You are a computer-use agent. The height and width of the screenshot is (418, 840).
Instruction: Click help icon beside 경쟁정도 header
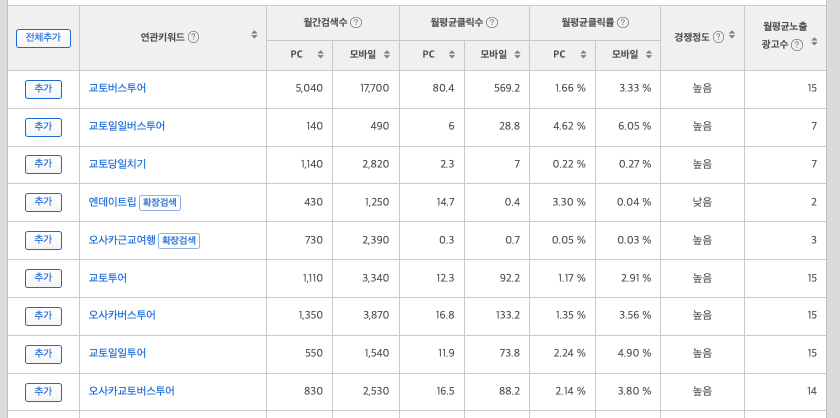point(718,37)
